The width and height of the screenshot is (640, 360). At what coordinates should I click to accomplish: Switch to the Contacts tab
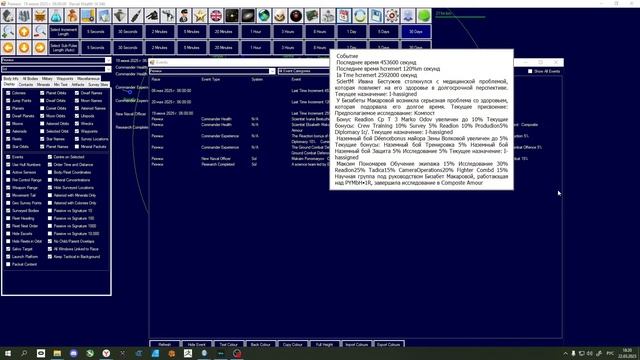[x=26, y=84]
